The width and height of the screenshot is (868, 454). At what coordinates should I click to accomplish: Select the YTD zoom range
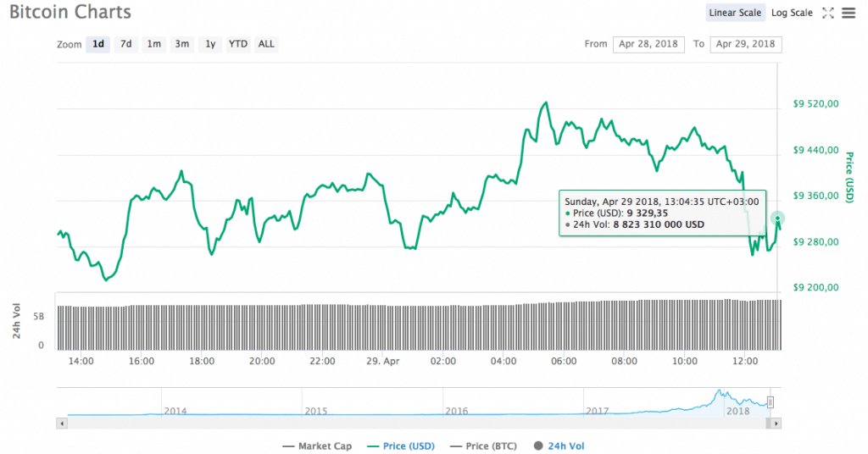click(x=238, y=44)
